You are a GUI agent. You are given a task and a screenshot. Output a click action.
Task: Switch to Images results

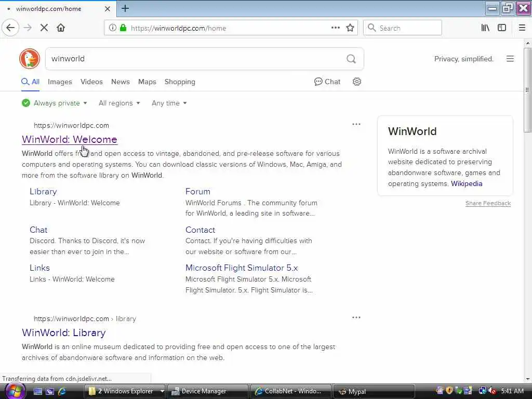point(60,82)
